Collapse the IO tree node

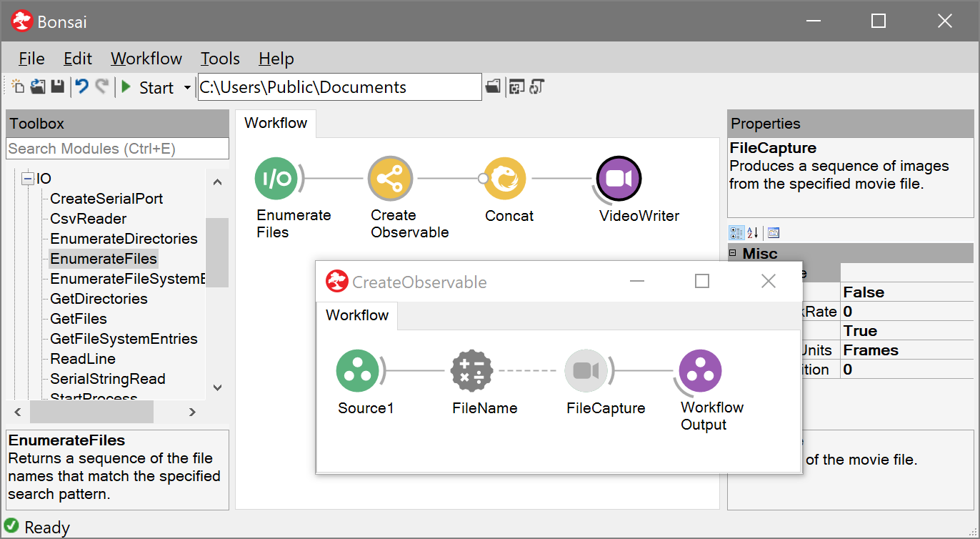[x=28, y=179]
